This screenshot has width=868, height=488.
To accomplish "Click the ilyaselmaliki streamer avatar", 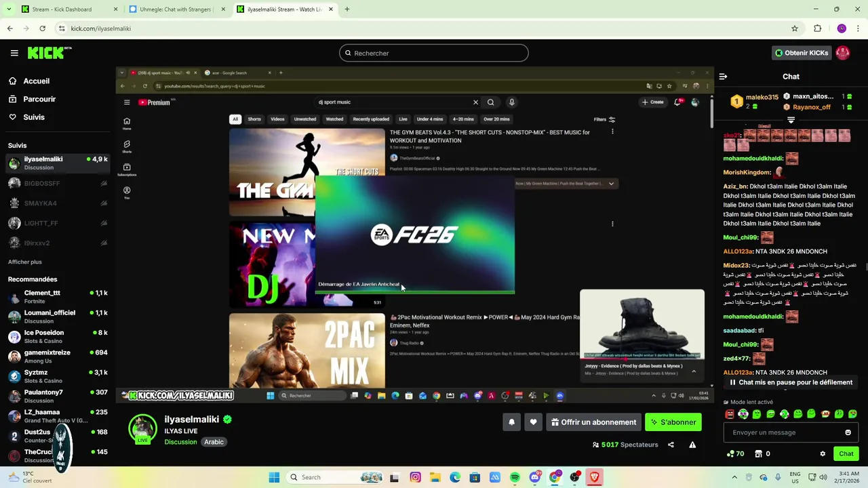I will 143,429.
